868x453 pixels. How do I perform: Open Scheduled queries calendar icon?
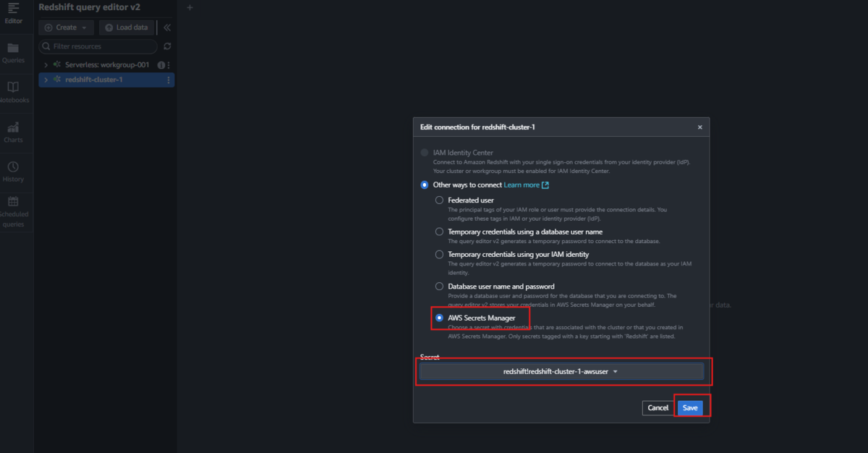13,201
